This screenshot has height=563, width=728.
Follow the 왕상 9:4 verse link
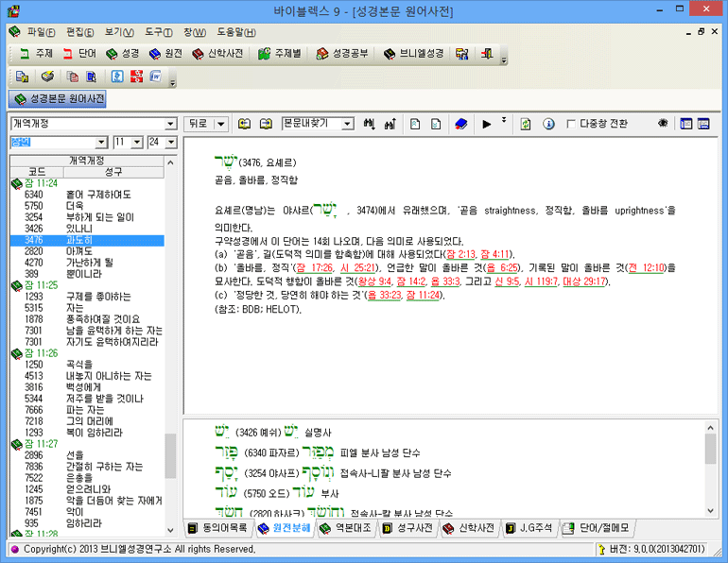coord(374,281)
